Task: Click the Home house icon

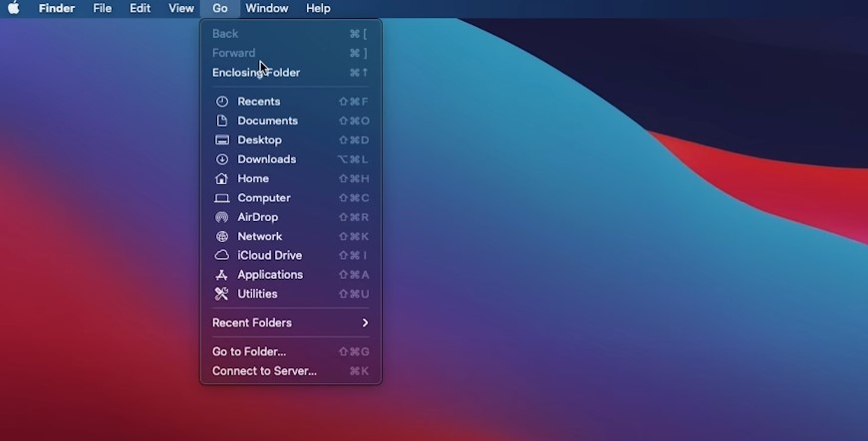Action: [x=222, y=178]
